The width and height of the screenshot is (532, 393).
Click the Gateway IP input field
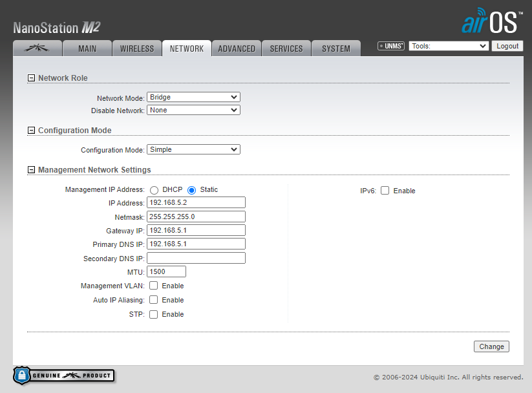coord(196,230)
